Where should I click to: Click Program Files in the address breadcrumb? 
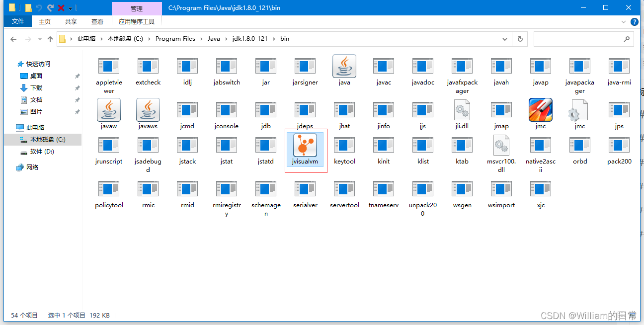click(175, 39)
